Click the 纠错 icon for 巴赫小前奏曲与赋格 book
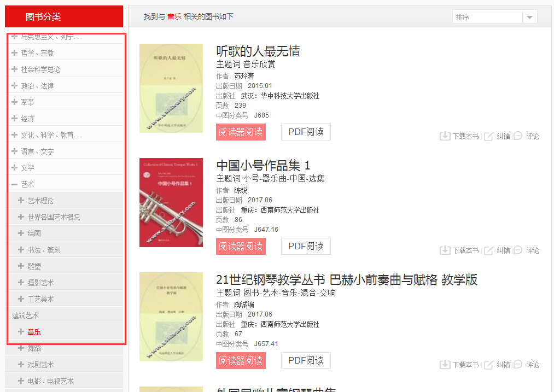This screenshot has width=554, height=392. click(489, 365)
